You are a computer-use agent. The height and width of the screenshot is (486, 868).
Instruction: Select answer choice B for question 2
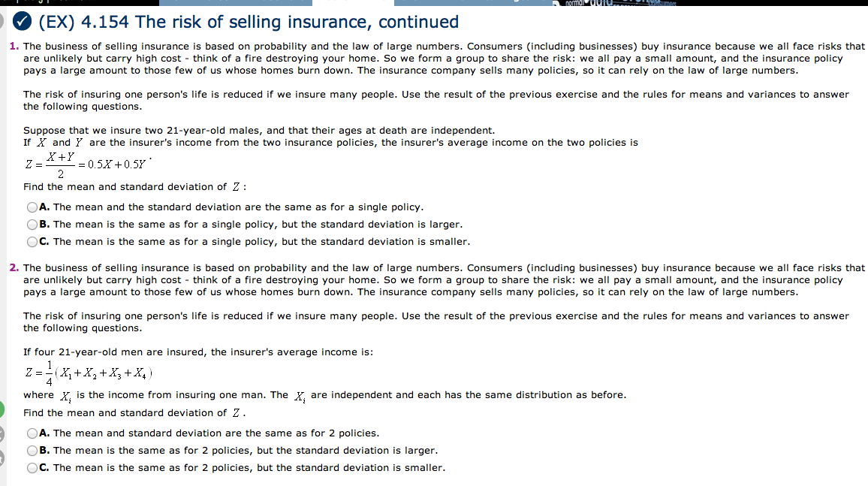(x=32, y=449)
